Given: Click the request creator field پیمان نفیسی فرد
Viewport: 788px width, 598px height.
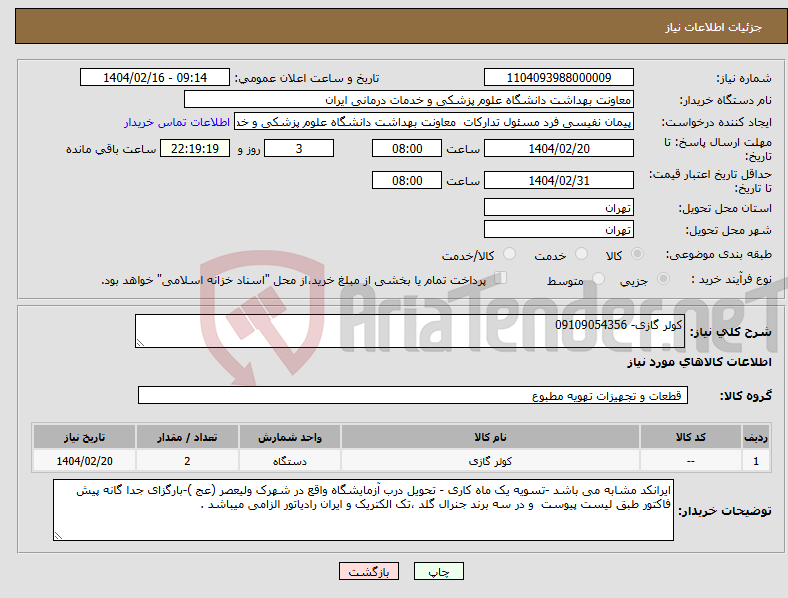Looking at the screenshot, I should (x=434, y=122).
